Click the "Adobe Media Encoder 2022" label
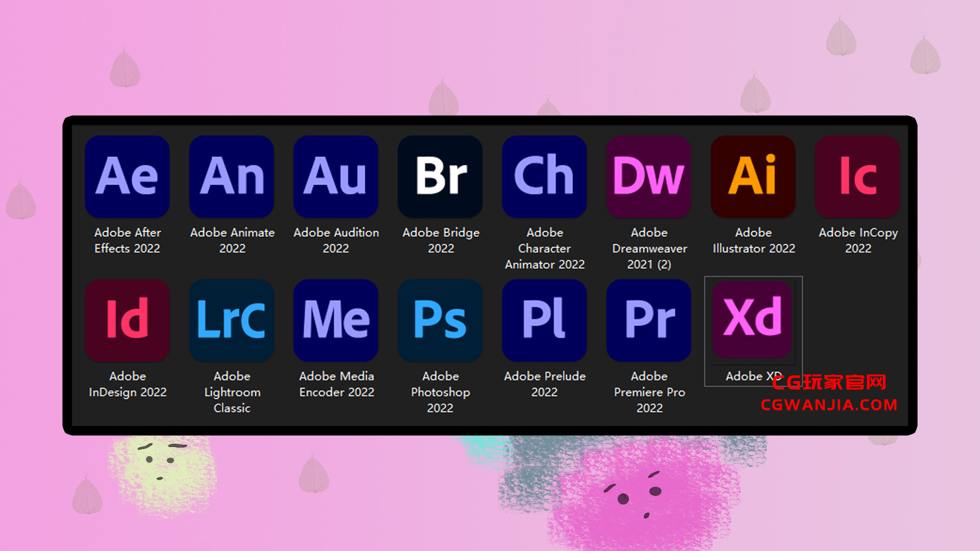This screenshot has height=551, width=980. [x=336, y=384]
